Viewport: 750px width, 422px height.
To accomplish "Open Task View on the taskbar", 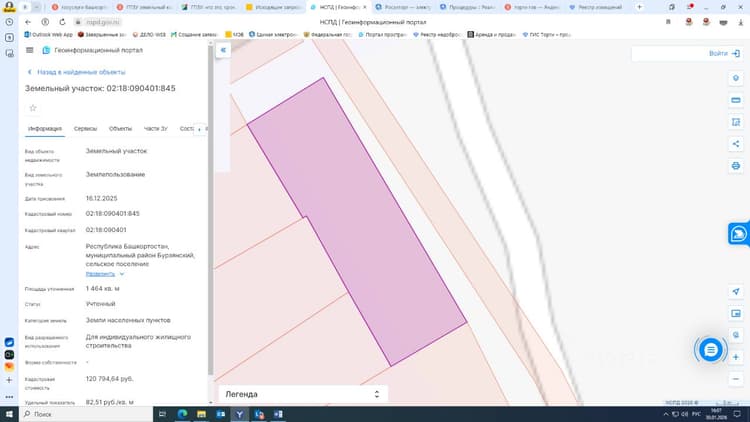I will pyautogui.click(x=162, y=414).
